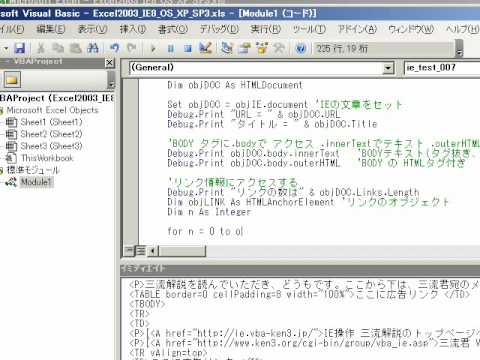Select Sheet1 (Sheet1) in the project tree
This screenshot has height=360, width=480.
51,122
